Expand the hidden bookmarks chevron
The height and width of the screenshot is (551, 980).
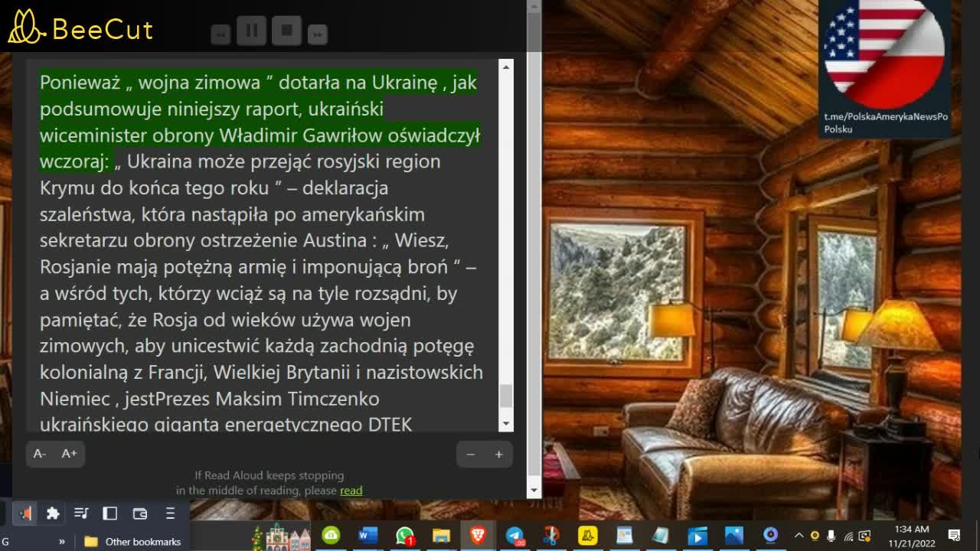tap(62, 542)
